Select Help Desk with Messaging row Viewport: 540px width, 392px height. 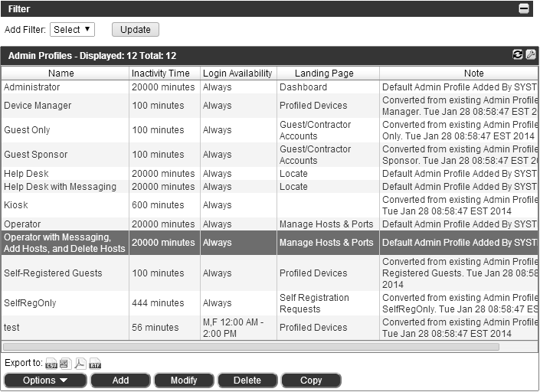click(270, 187)
